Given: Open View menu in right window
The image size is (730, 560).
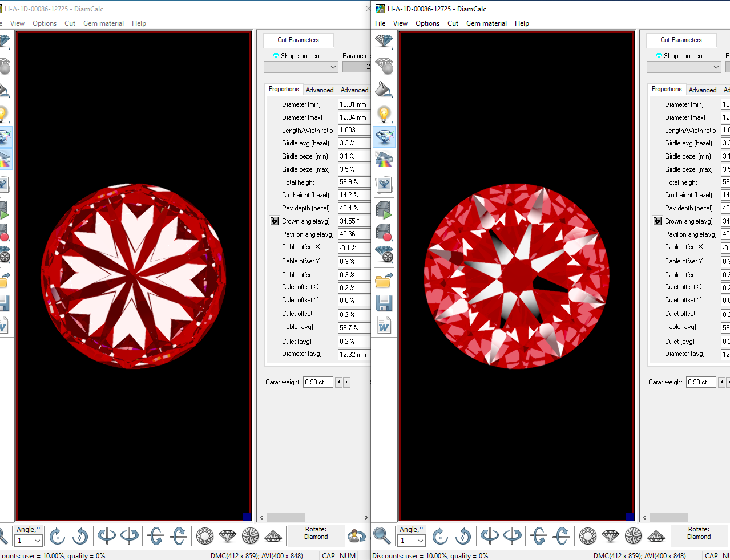Looking at the screenshot, I should tap(400, 23).
